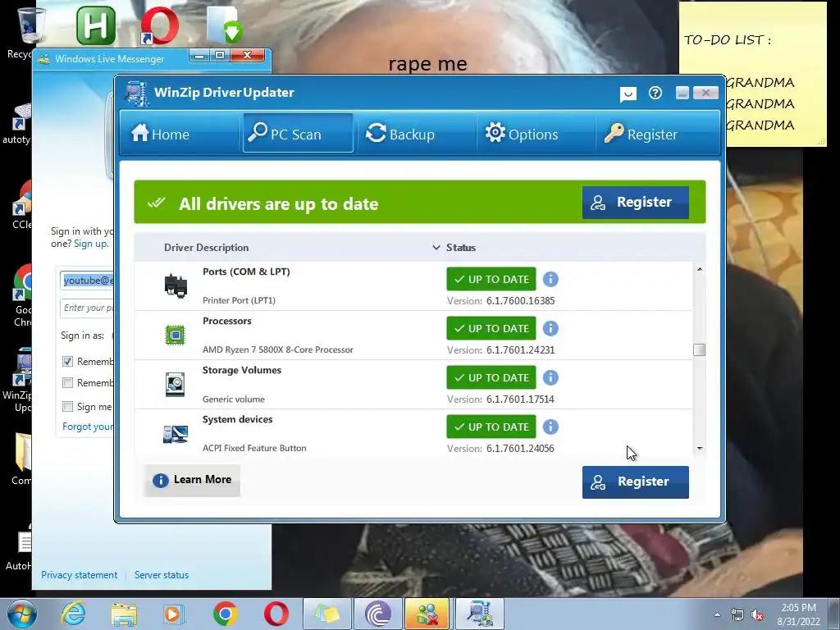Click UP TO DATE badge for Storage Volumes
This screenshot has height=630, width=840.
pos(491,377)
